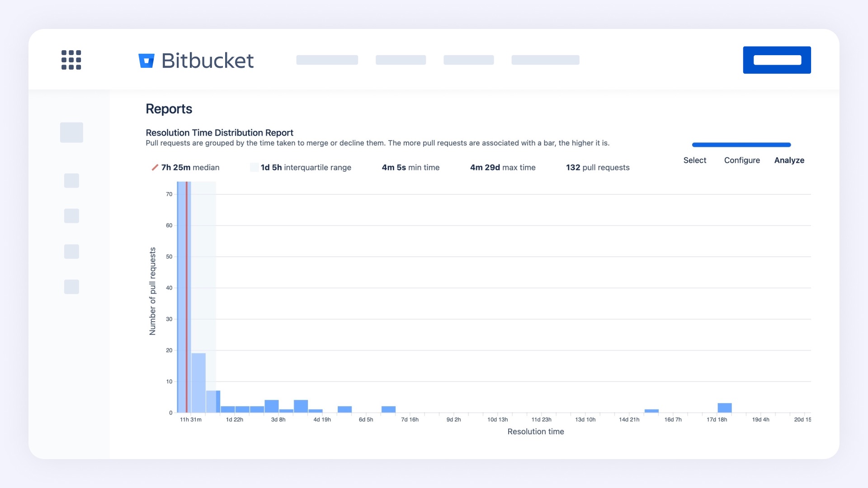
Task: Click the "11h 31m" x-axis tick label
Action: click(191, 420)
